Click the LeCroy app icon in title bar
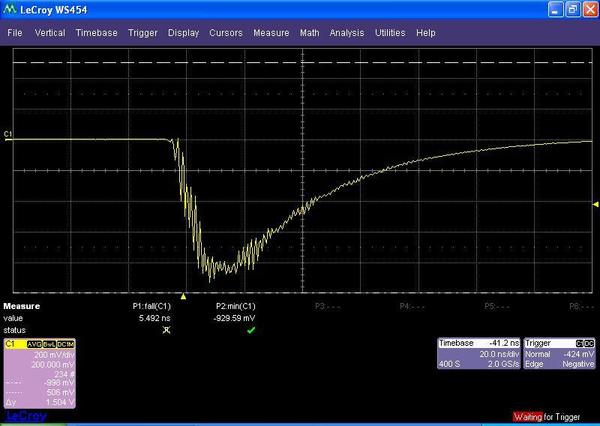The height and width of the screenshot is (426, 600). [10, 10]
